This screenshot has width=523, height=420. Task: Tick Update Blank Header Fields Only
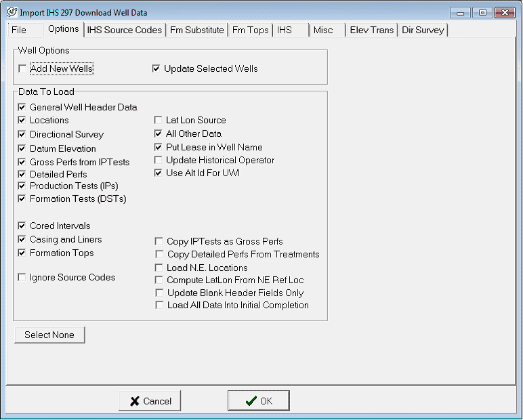point(159,293)
